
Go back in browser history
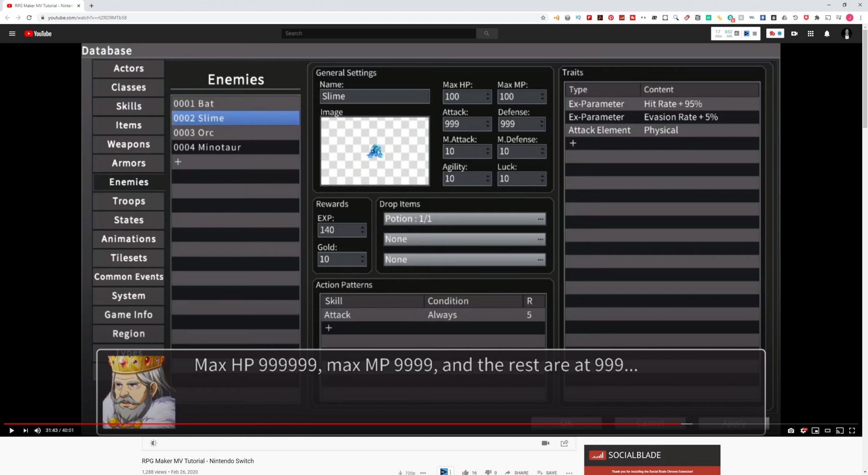pos(7,17)
